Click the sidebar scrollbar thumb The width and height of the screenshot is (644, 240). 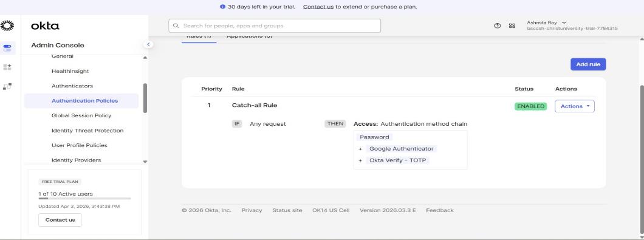point(145,98)
